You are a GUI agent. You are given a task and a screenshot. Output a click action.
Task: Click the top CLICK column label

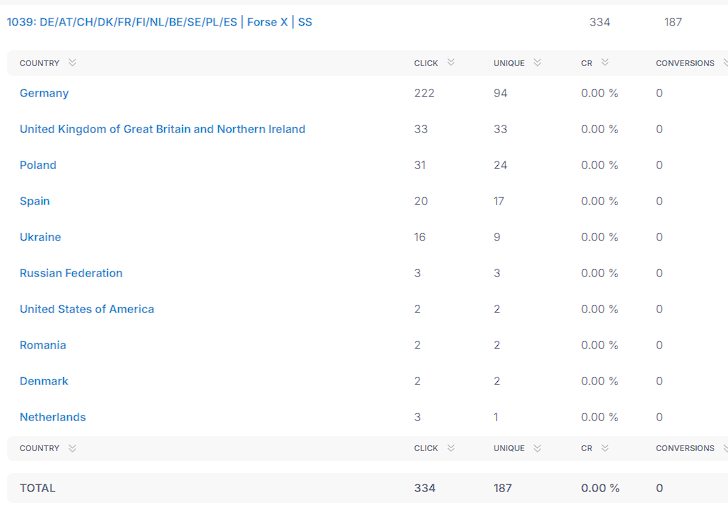[x=426, y=63]
